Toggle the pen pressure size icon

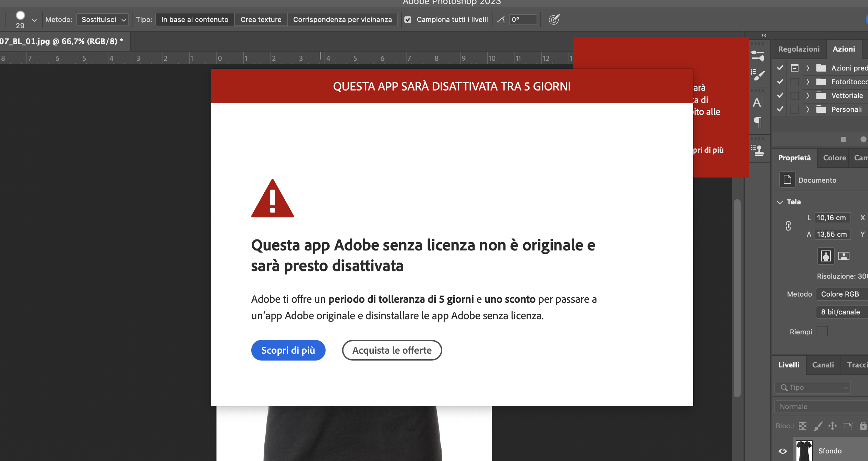pyautogui.click(x=554, y=19)
